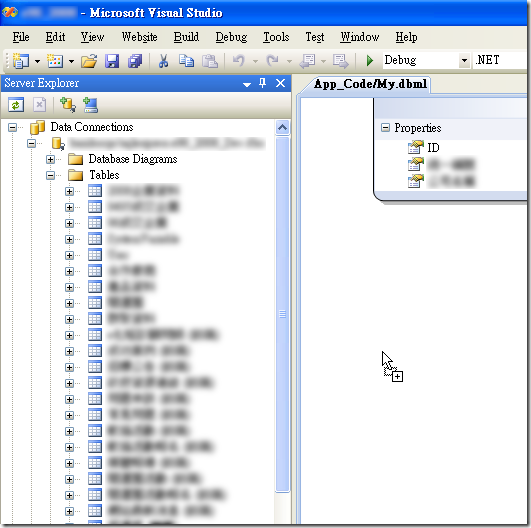Click the Connect to Server icon
The height and width of the screenshot is (528, 531).
click(91, 105)
